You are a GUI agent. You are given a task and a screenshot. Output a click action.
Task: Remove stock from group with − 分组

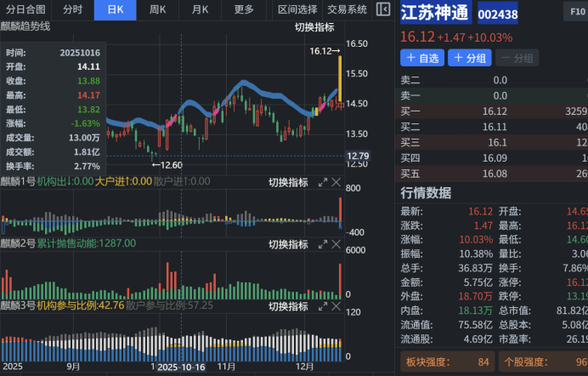click(517, 58)
